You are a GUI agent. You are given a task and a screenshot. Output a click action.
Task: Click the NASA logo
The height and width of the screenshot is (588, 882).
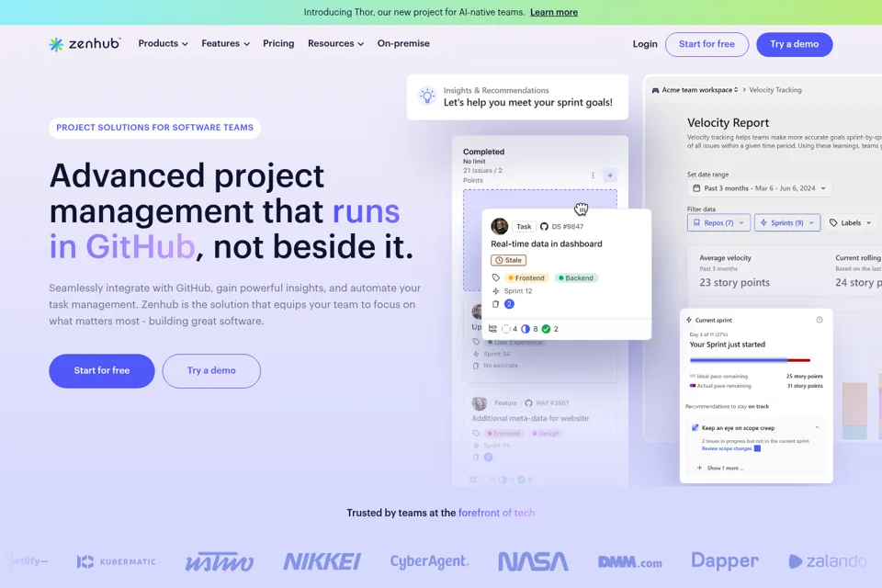pyautogui.click(x=533, y=561)
